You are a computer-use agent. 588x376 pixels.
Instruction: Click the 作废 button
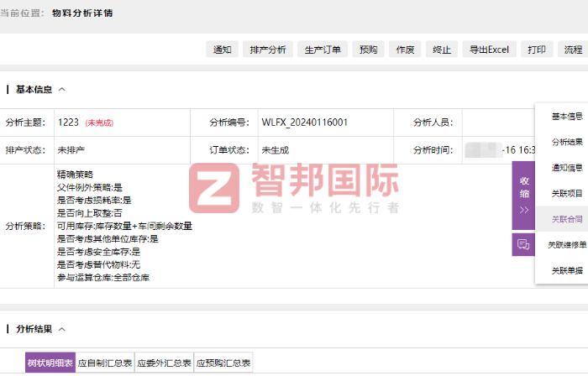(x=405, y=50)
